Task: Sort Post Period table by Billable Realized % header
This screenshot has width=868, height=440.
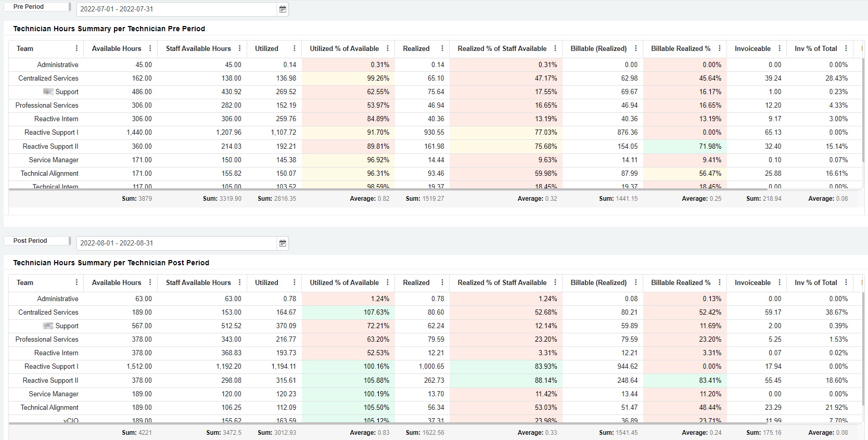Action: (x=681, y=282)
